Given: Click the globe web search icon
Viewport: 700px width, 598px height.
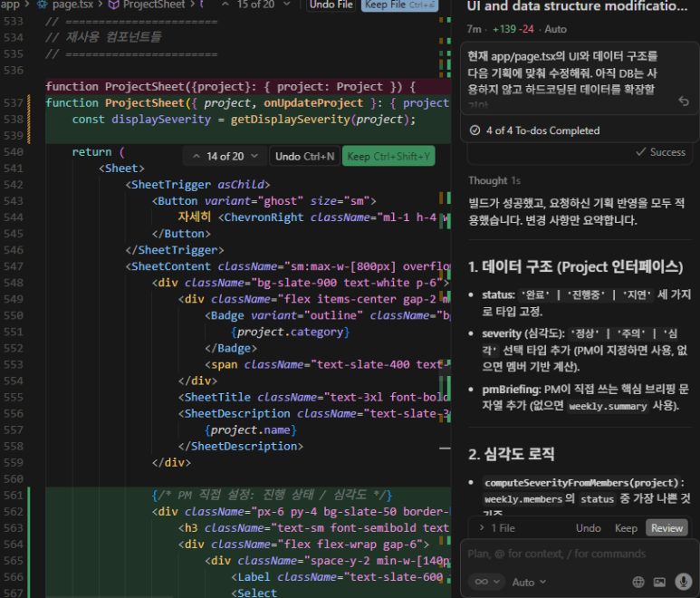Looking at the screenshot, I should (x=638, y=582).
